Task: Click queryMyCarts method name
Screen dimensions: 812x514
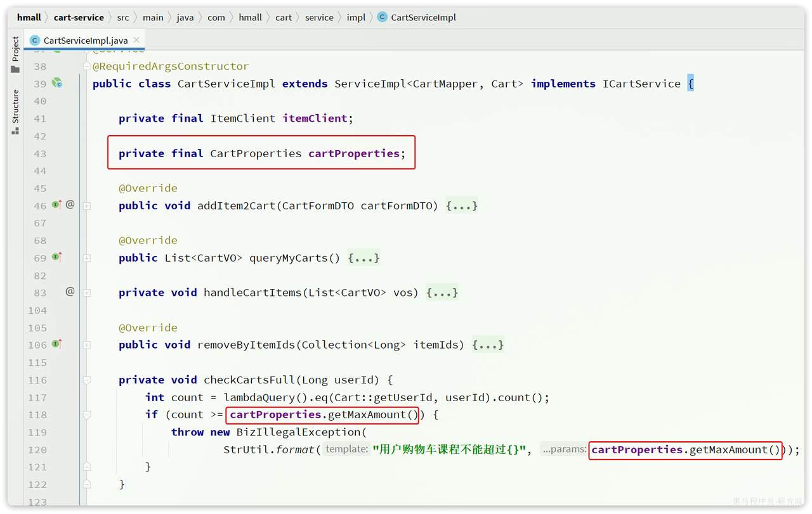Action: pos(289,258)
